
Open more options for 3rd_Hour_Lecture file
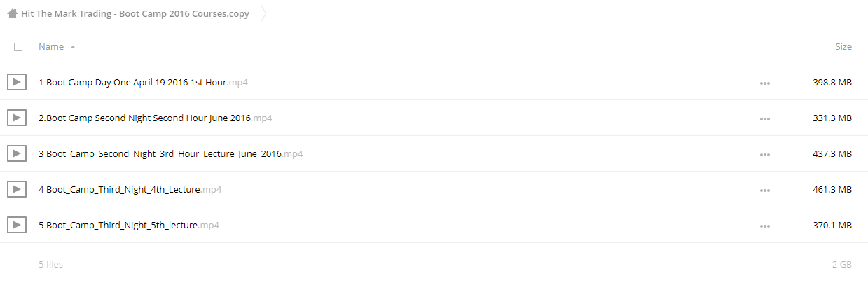764,154
